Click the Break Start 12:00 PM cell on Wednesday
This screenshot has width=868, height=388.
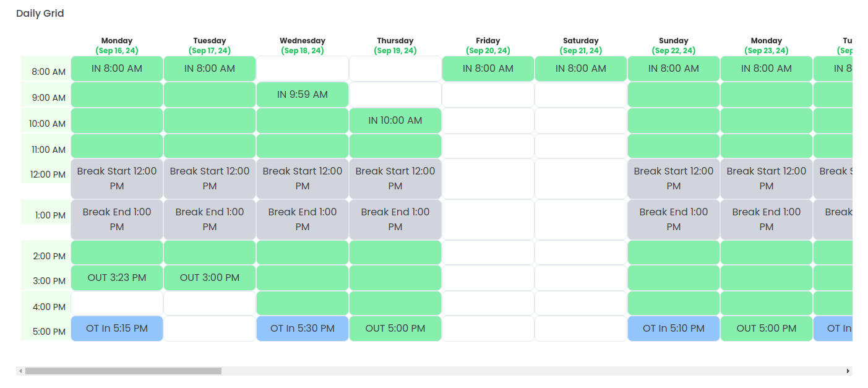pyautogui.click(x=303, y=178)
